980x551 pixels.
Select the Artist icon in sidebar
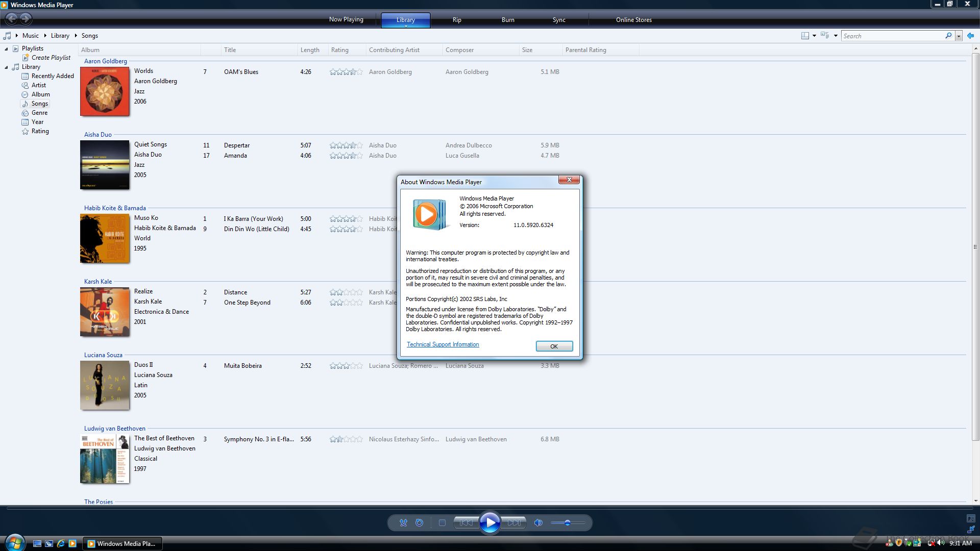25,85
